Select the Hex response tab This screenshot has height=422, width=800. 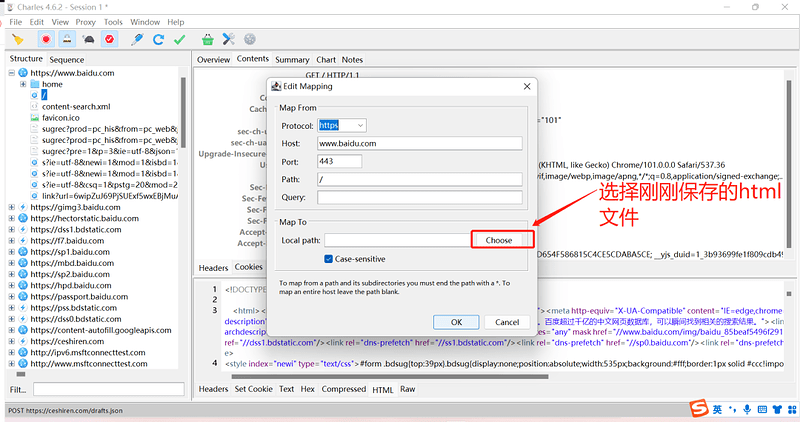coord(308,389)
